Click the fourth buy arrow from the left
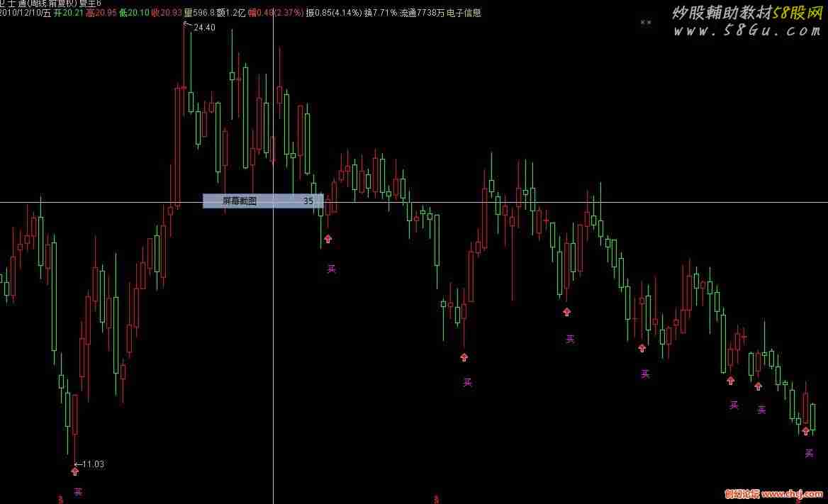The width and height of the screenshot is (828, 504). click(x=566, y=312)
